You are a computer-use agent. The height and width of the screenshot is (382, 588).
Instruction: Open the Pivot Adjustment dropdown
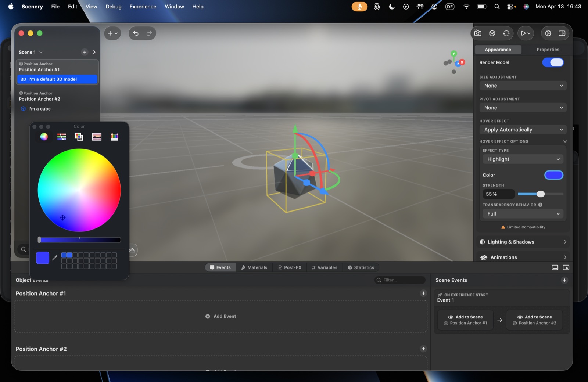coord(523,108)
